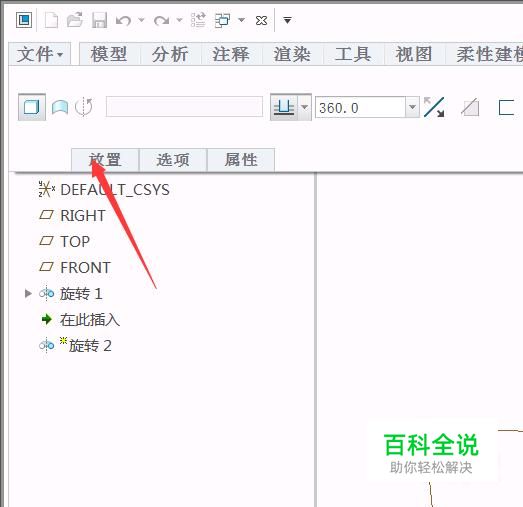Switch to the 视图 ribbon tab
The height and width of the screenshot is (507, 523).
(x=414, y=54)
